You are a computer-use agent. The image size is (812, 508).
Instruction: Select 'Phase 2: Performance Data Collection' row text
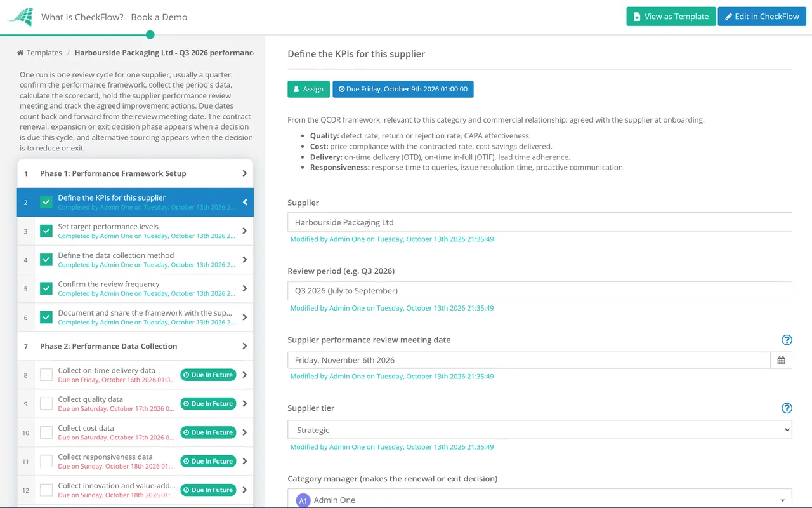click(108, 346)
